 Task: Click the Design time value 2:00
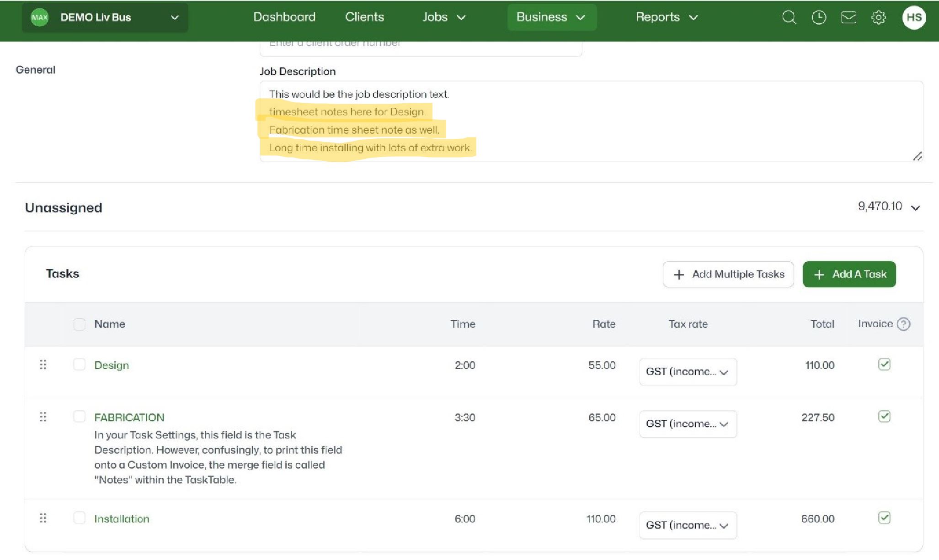[x=465, y=365]
